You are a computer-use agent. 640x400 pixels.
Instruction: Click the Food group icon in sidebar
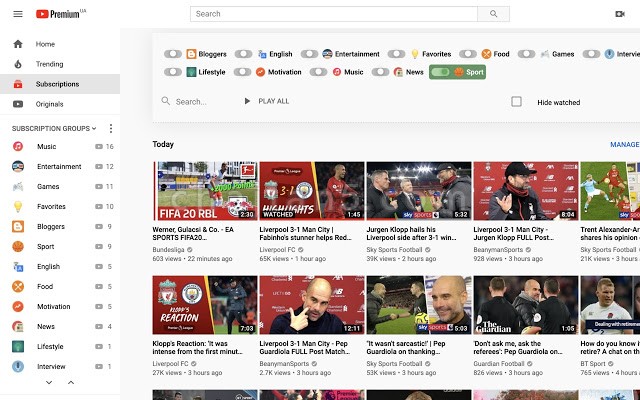point(18,287)
